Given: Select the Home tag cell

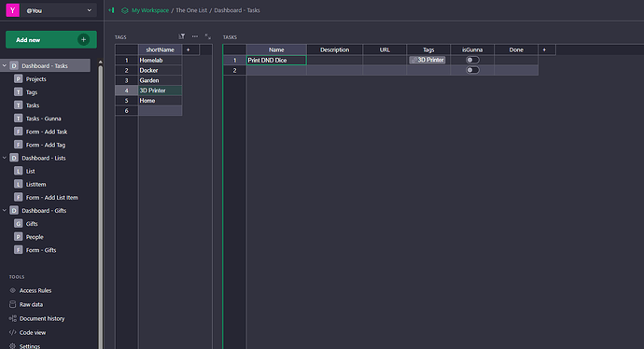Looking at the screenshot, I should tap(161, 101).
